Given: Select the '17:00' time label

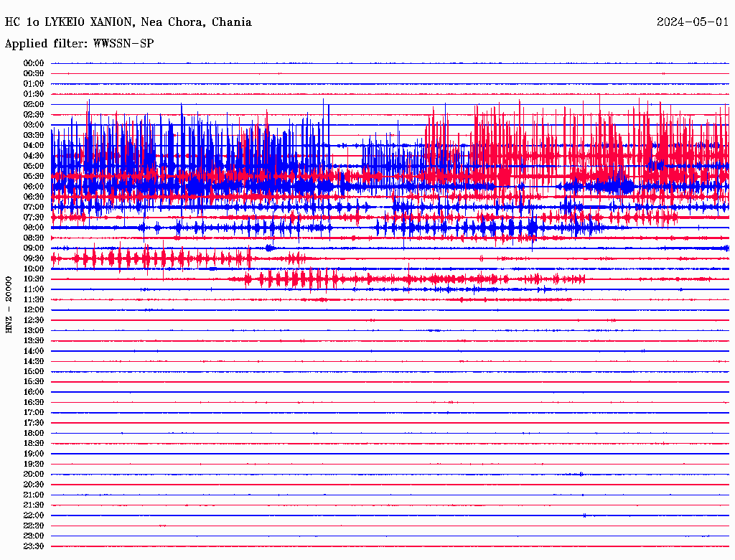Looking at the screenshot, I should point(34,413).
